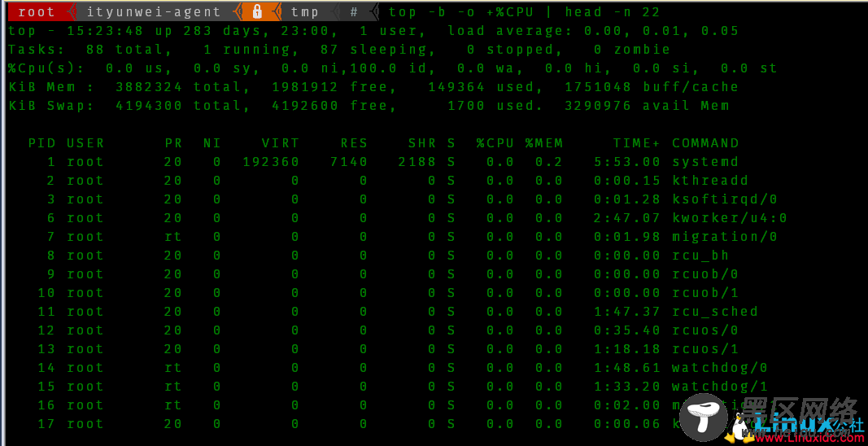Viewport: 868px width, 446px height.
Task: Click the 'ksoftirqd/0' process name
Action: 725,199
